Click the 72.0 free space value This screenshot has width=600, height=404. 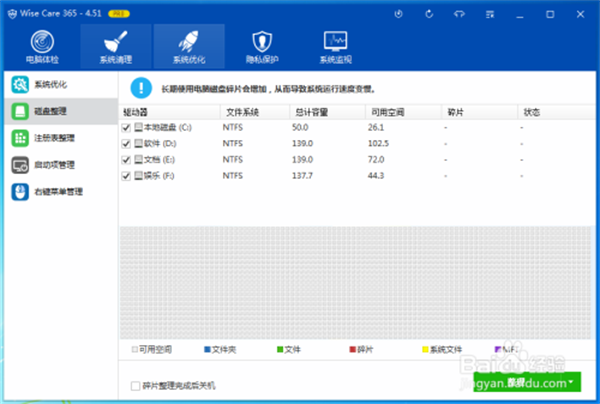point(376,160)
